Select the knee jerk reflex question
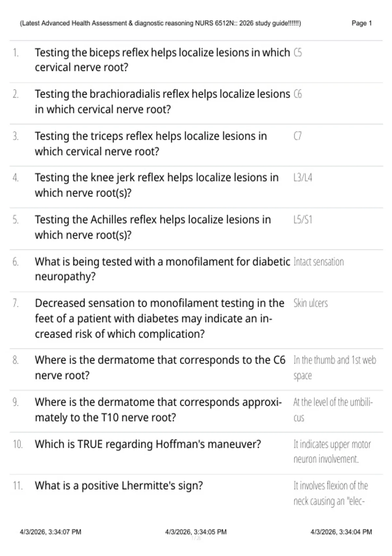This screenshot has width=392, height=556. click(x=157, y=185)
